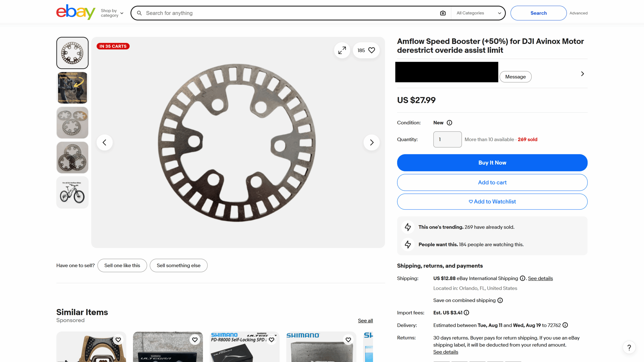Click Sell one like this button
The height and width of the screenshot is (362, 644).
point(122,265)
